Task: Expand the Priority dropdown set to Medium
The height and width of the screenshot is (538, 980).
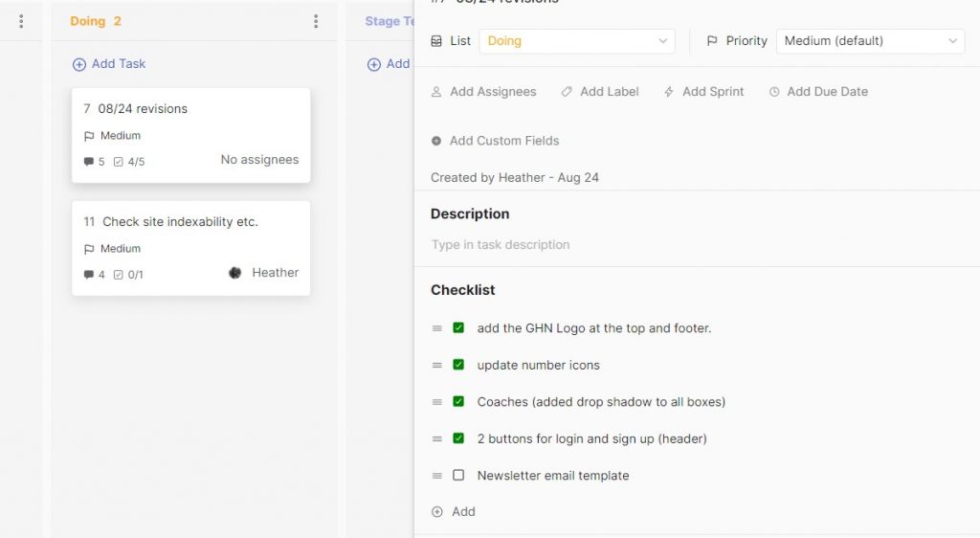Action: coord(870,41)
